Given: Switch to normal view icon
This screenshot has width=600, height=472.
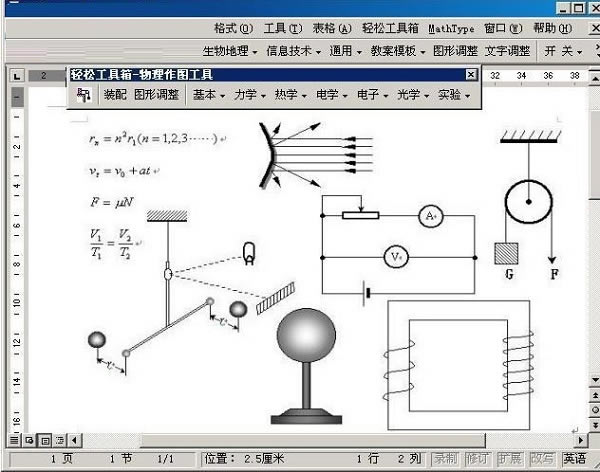Looking at the screenshot, I should click(x=14, y=440).
